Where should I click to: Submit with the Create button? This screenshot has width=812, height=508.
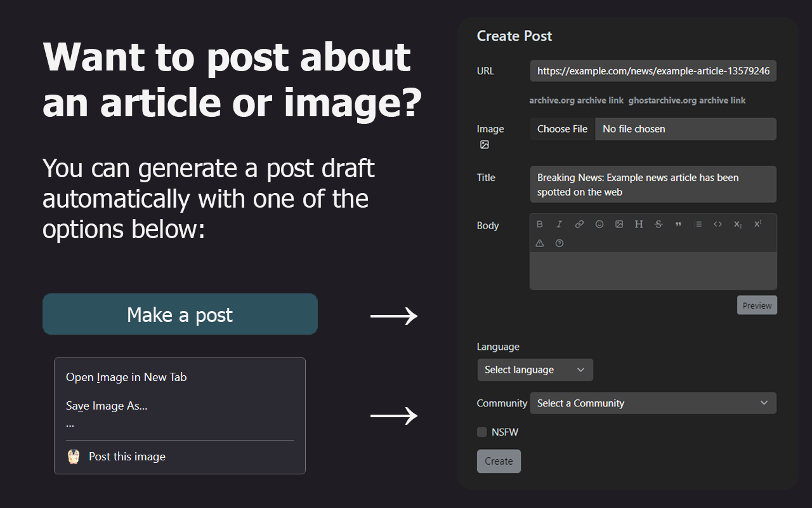tap(499, 462)
